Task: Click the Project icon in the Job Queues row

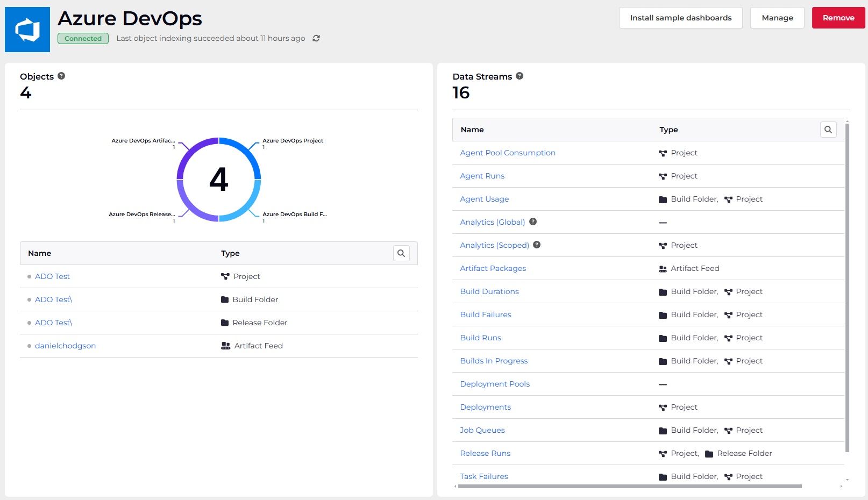Action: (728, 431)
